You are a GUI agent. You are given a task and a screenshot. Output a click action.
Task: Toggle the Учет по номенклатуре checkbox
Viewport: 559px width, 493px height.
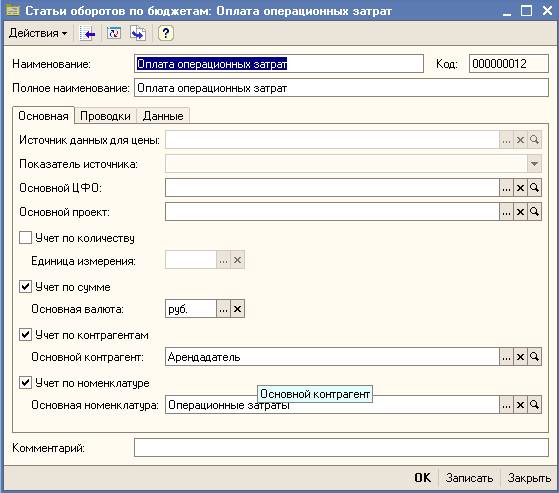25,382
